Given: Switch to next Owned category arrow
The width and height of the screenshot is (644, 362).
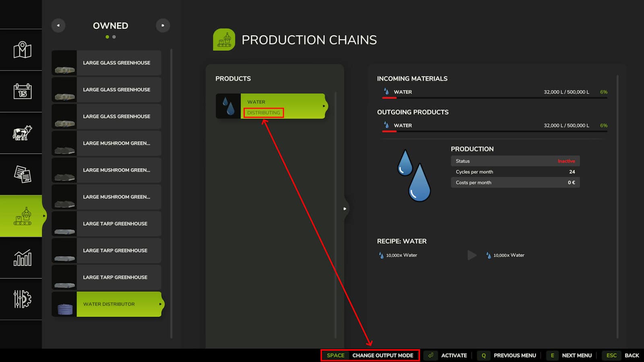Looking at the screenshot, I should (x=163, y=25).
